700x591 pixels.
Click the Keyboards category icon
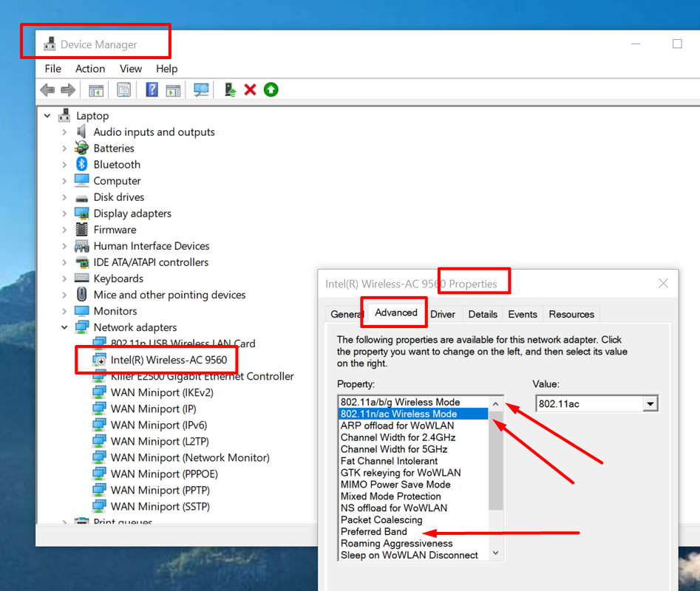click(82, 278)
